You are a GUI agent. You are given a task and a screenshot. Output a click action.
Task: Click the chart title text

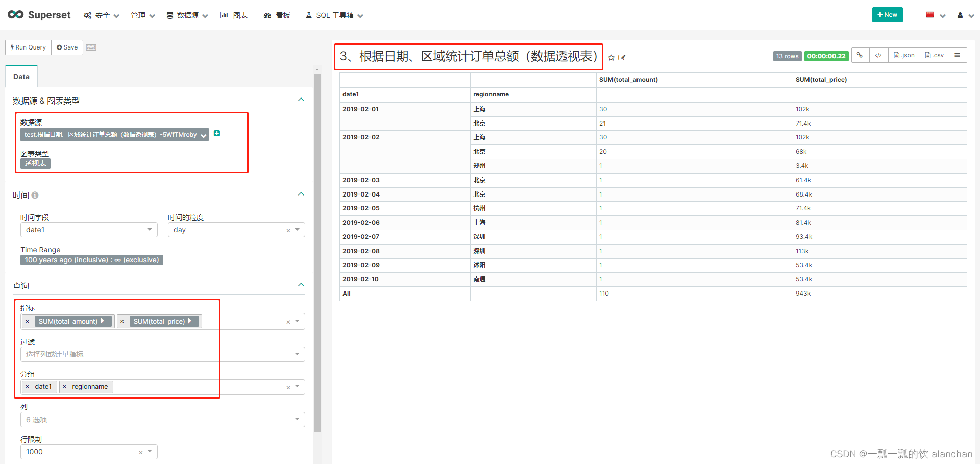pos(469,56)
